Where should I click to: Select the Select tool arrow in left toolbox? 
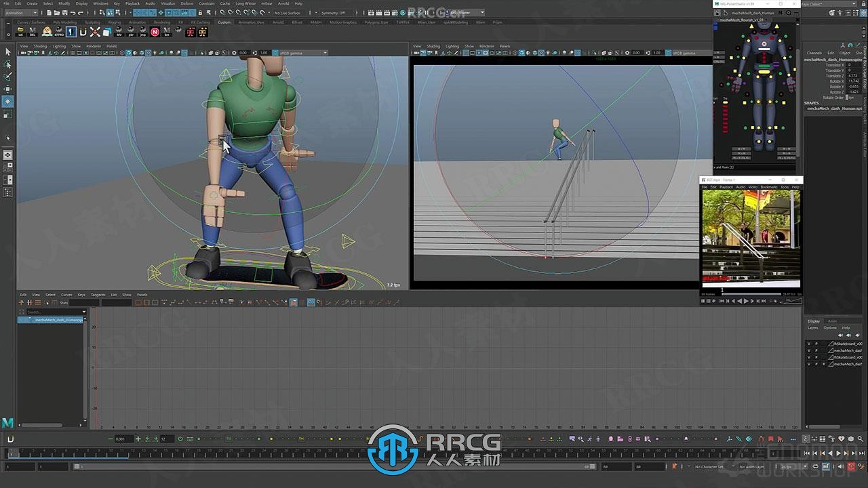pyautogui.click(x=7, y=52)
